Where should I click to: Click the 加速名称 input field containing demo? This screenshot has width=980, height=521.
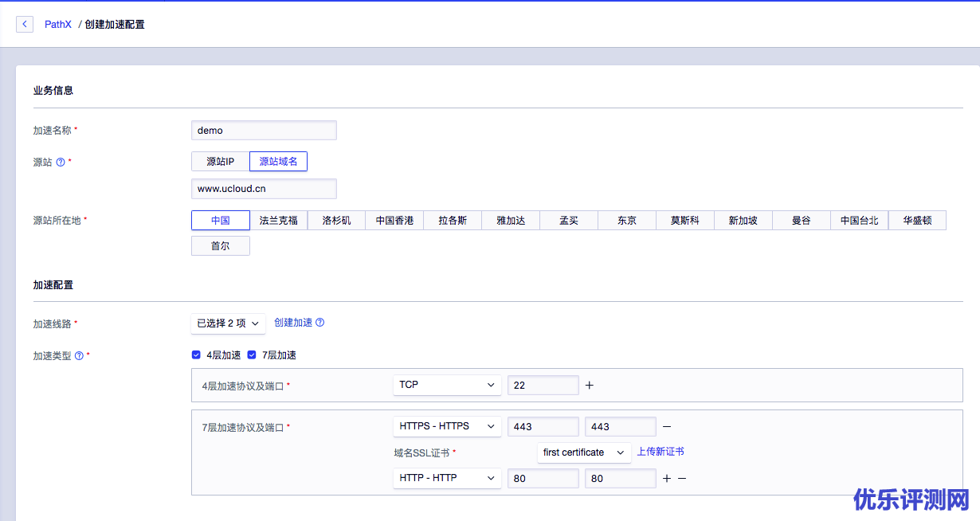(x=264, y=131)
